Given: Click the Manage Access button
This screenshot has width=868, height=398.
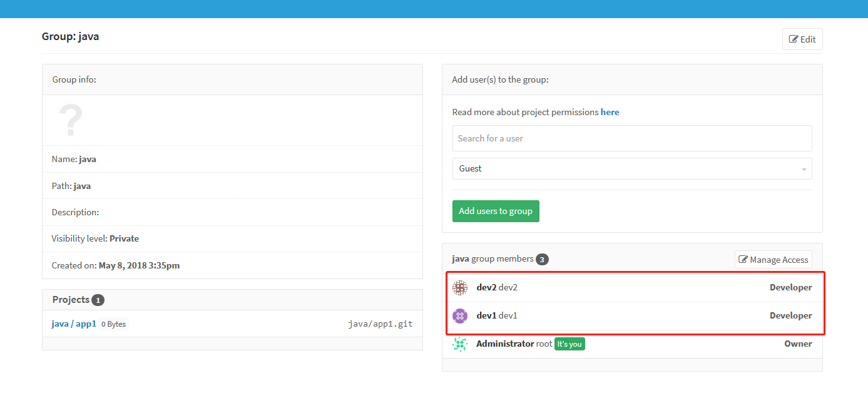Looking at the screenshot, I should 774,260.
